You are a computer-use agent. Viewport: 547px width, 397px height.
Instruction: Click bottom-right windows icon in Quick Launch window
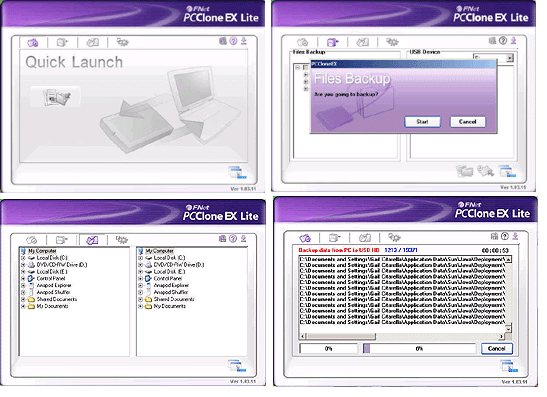237,172
